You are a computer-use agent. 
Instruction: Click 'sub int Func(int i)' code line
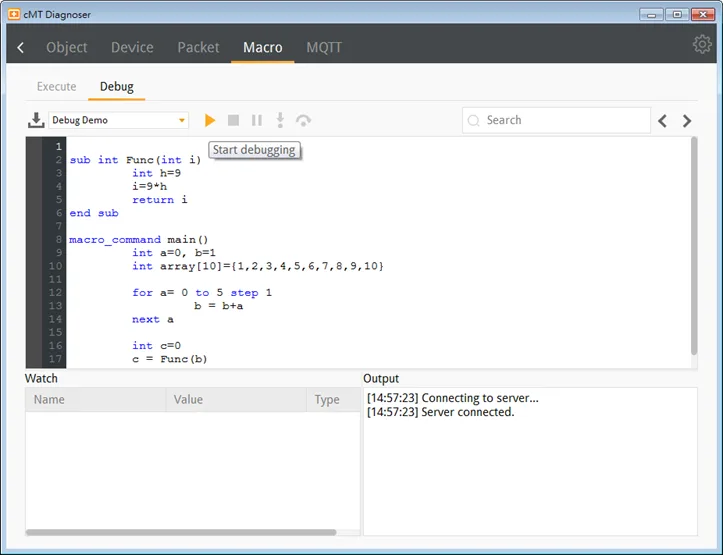click(135, 160)
